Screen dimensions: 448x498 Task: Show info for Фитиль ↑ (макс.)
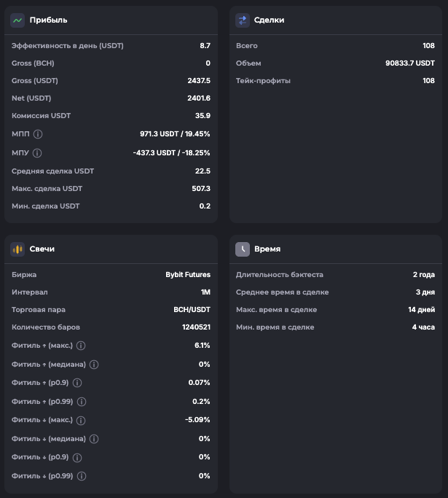point(81,346)
